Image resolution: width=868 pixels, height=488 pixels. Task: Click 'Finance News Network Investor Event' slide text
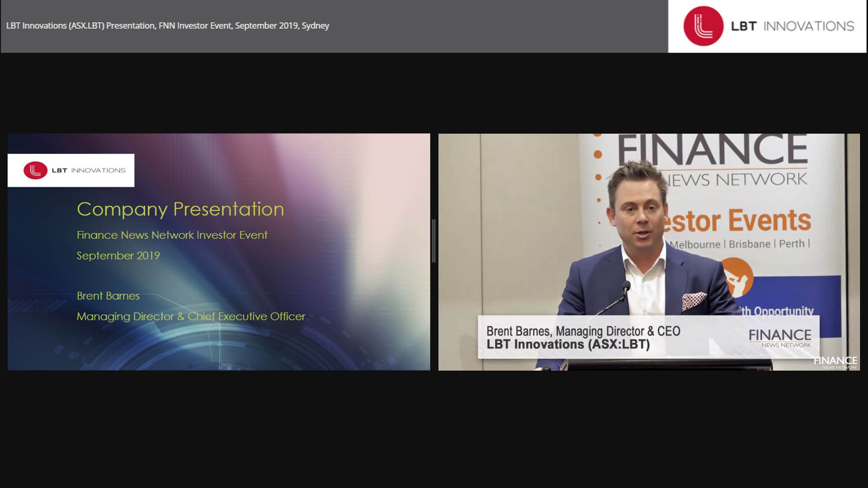click(172, 235)
